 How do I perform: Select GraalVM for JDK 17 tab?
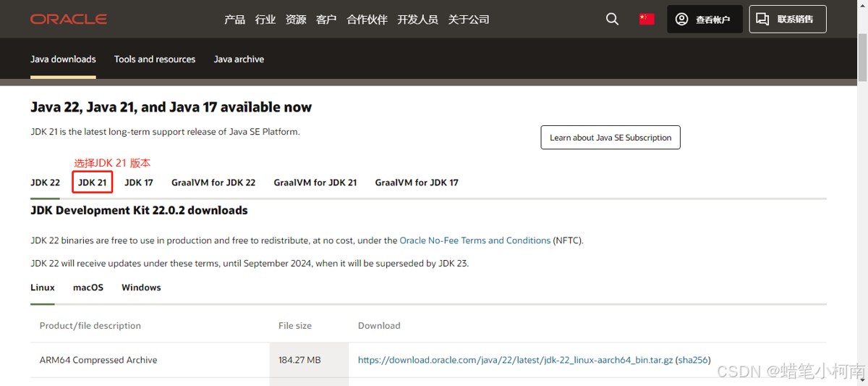point(417,182)
